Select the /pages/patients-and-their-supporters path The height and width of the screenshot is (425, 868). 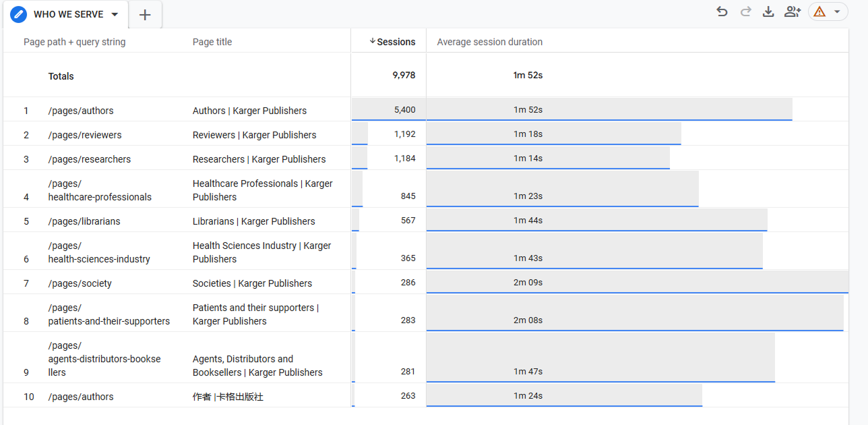(x=108, y=314)
